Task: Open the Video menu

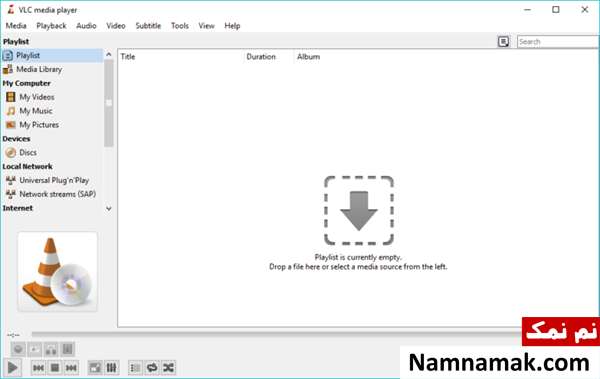Action: [x=116, y=26]
